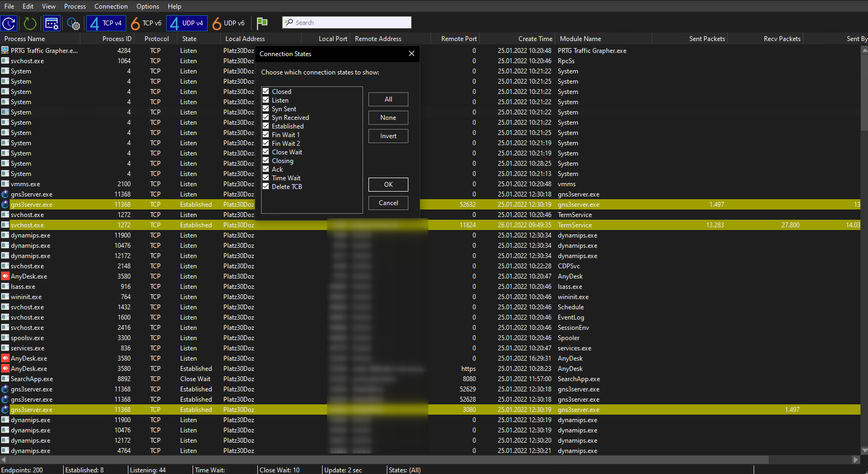
Task: Toggle the Established checkbox in dialog
Action: pyautogui.click(x=265, y=126)
